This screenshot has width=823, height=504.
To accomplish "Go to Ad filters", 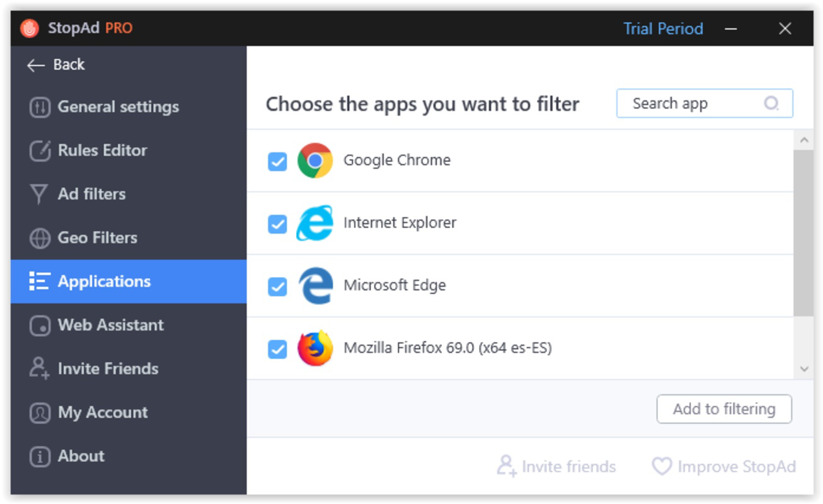I will 129,195.
